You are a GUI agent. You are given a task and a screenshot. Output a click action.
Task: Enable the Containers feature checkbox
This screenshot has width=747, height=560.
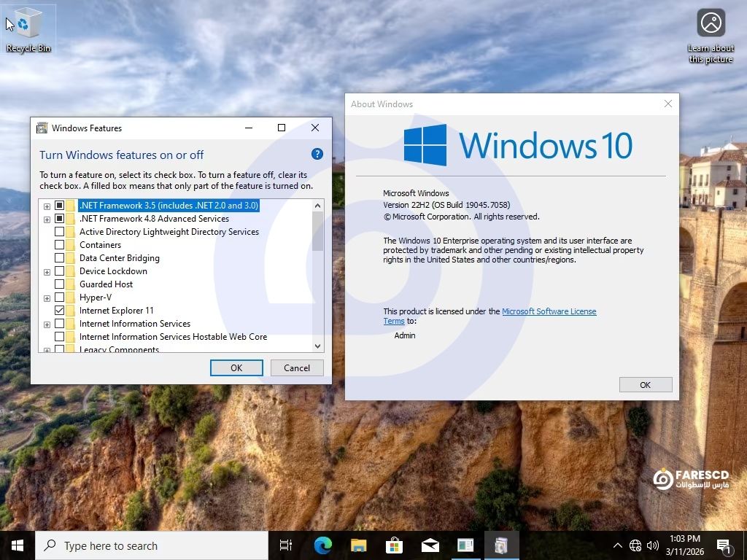pyautogui.click(x=60, y=245)
